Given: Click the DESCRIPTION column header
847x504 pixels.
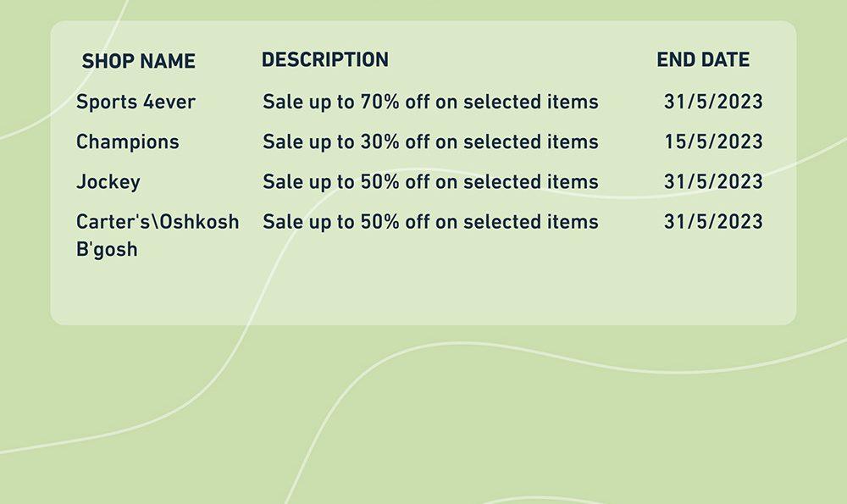Looking at the screenshot, I should click(325, 59).
